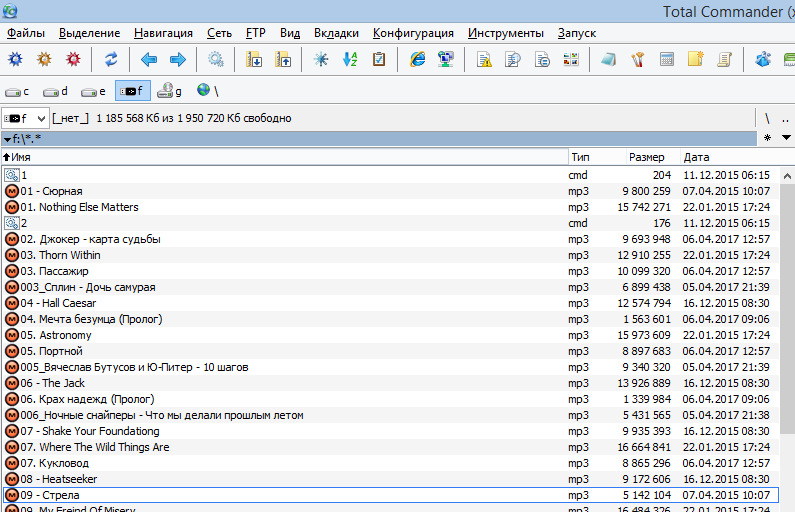This screenshot has height=512, width=795.
Task: Open the Сеть menu
Action: pos(219,33)
